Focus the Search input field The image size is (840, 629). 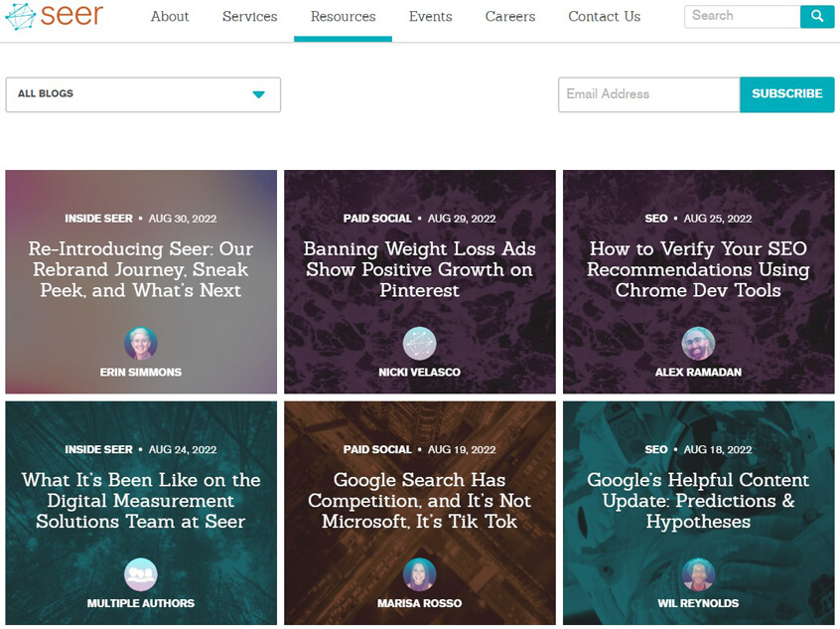click(743, 16)
